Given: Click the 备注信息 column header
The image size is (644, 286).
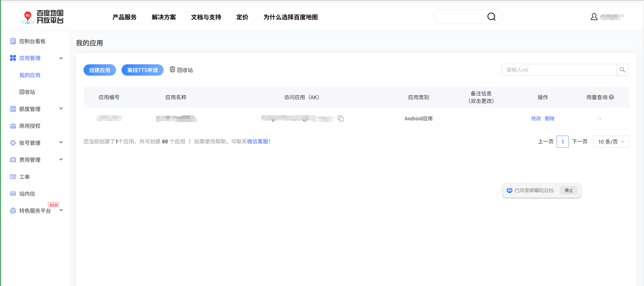Looking at the screenshot, I should (x=481, y=97).
